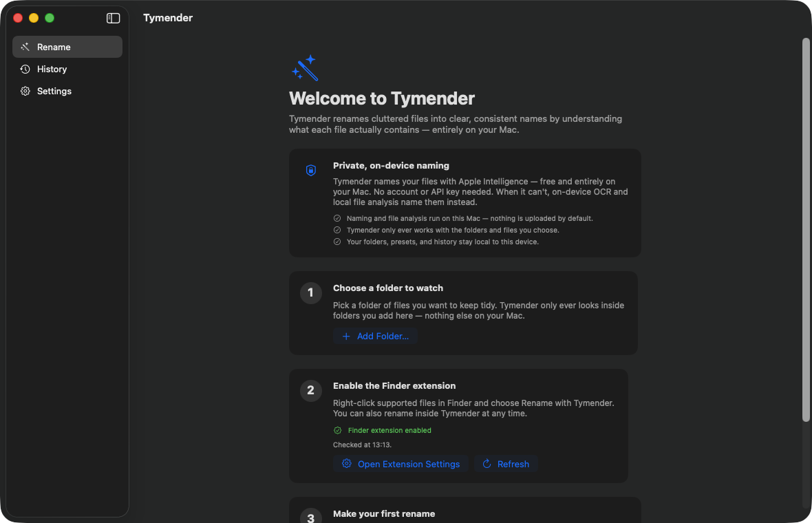Click the circular arrow icon in Refresh
812x523 pixels.
[x=487, y=463]
